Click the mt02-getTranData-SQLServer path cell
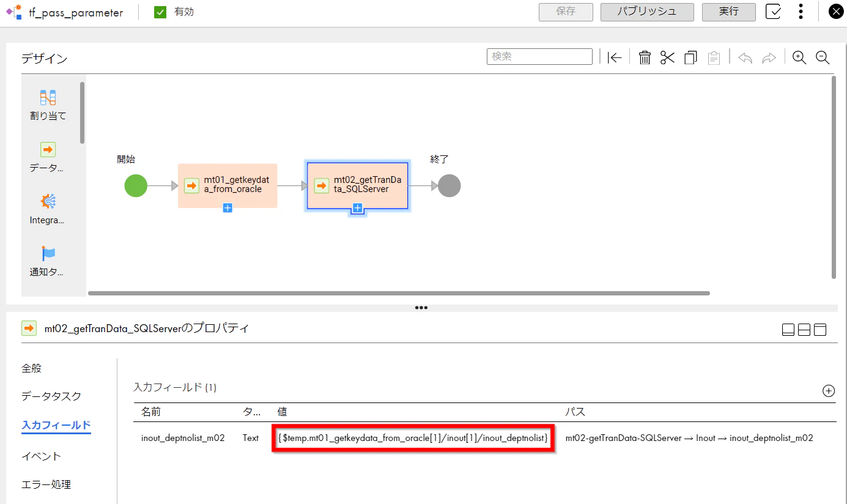Screen dimensions: 847x504 click(689, 438)
